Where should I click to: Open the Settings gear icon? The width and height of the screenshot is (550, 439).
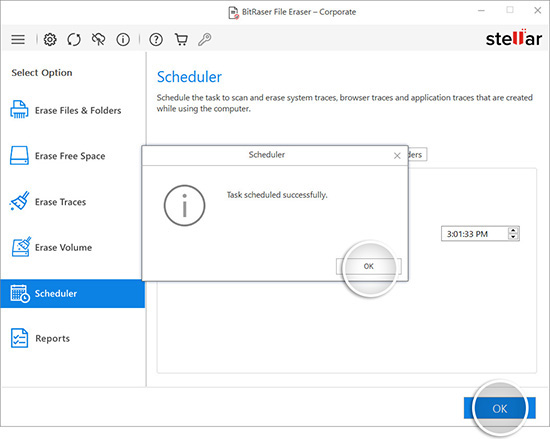50,39
